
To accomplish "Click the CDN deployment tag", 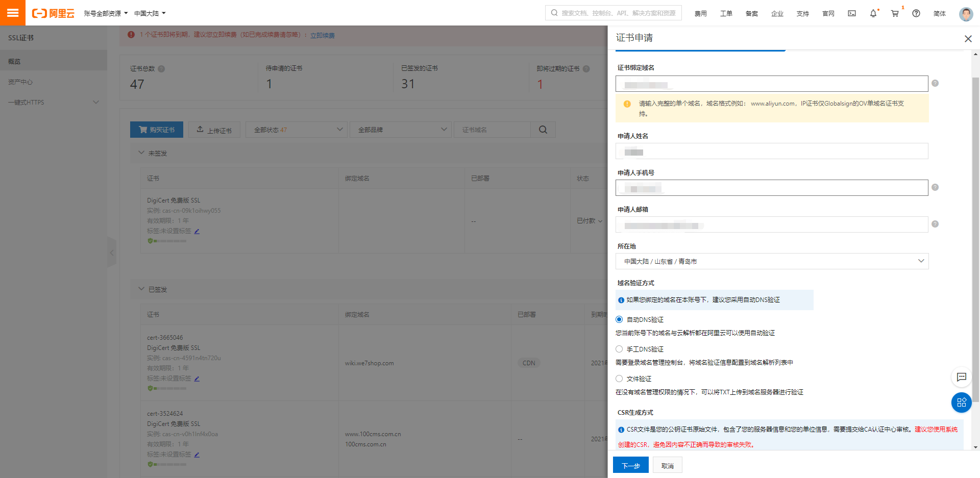I will (529, 363).
